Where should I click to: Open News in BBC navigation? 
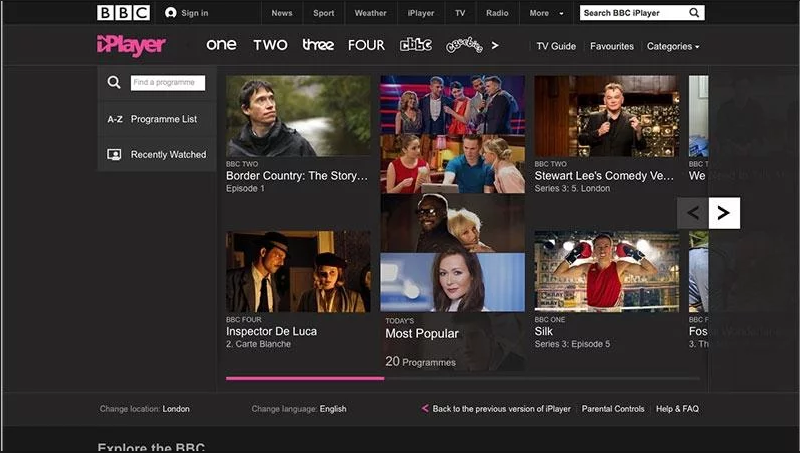pos(282,13)
